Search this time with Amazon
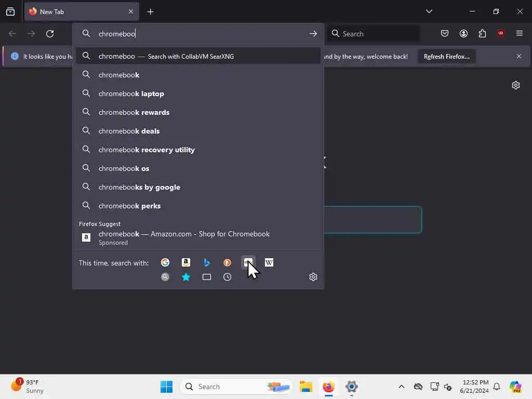The height and width of the screenshot is (399, 532). point(186,262)
